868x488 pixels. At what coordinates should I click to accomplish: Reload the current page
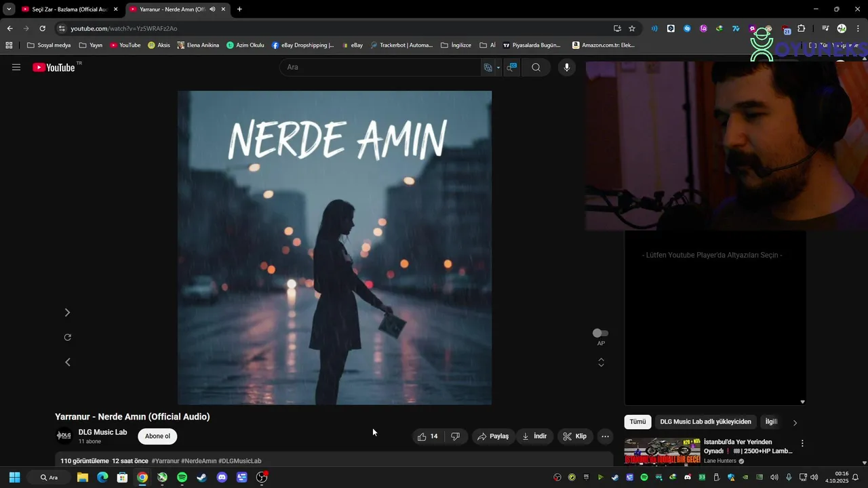pyautogui.click(x=42, y=28)
